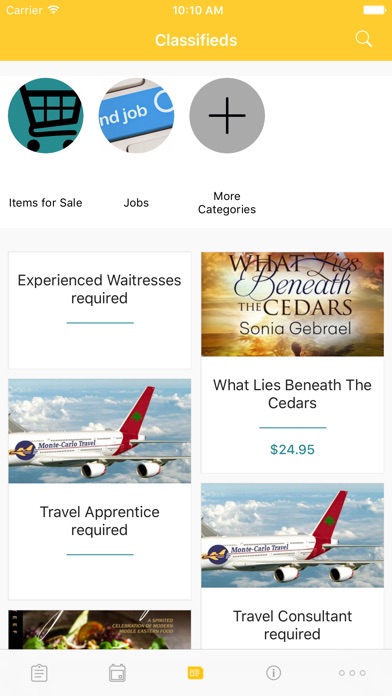This screenshot has width=392, height=696.
Task: Open the search magnifier icon
Action: tap(364, 40)
